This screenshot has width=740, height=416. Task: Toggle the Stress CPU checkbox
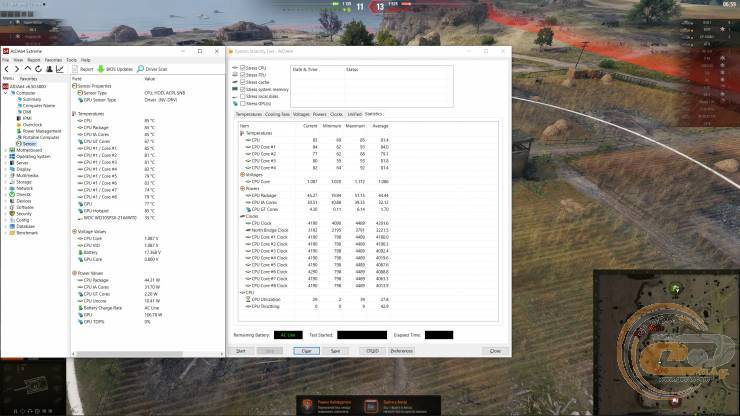coord(243,68)
